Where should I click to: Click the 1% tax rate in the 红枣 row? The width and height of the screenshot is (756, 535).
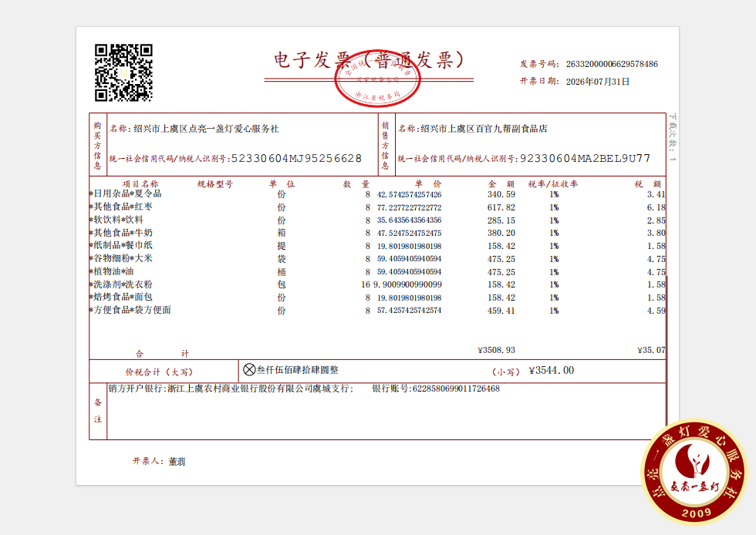[x=555, y=207]
